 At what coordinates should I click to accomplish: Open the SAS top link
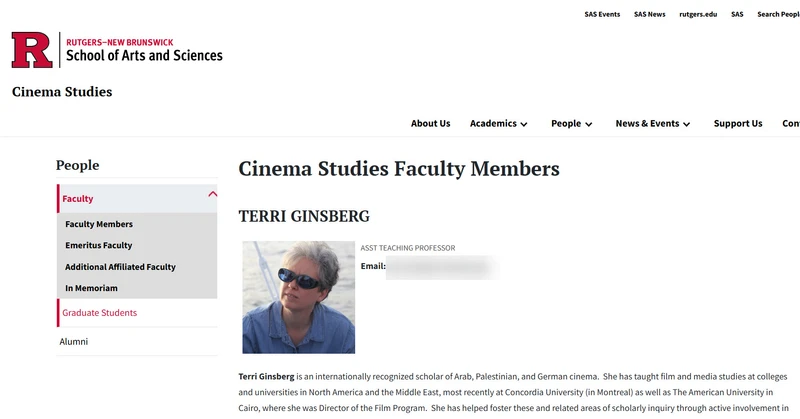[x=737, y=14]
